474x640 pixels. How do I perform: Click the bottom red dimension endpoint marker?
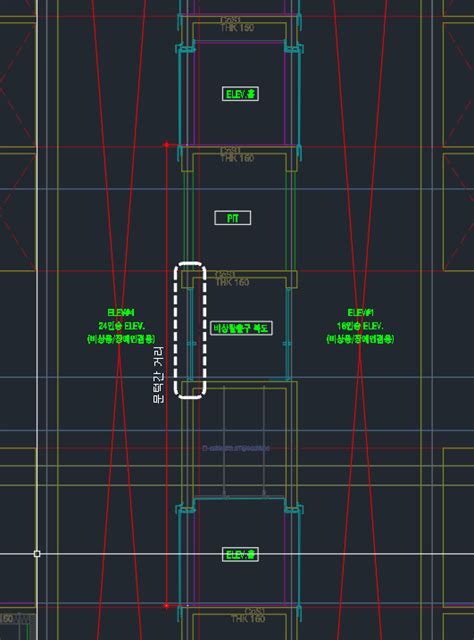click(x=167, y=606)
